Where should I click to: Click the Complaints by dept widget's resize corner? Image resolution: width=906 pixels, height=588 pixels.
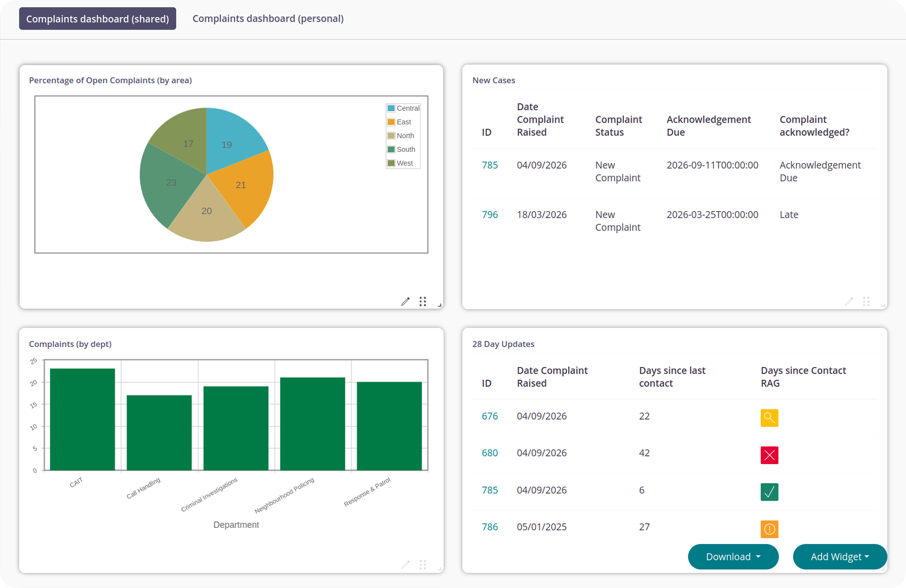tap(440, 569)
